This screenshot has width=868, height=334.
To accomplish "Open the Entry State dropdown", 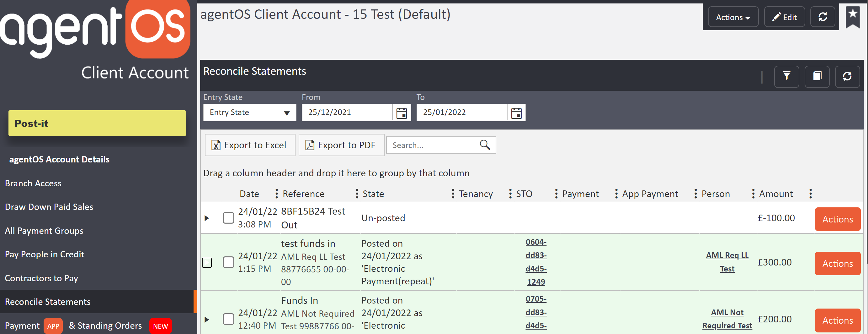I will tap(249, 113).
